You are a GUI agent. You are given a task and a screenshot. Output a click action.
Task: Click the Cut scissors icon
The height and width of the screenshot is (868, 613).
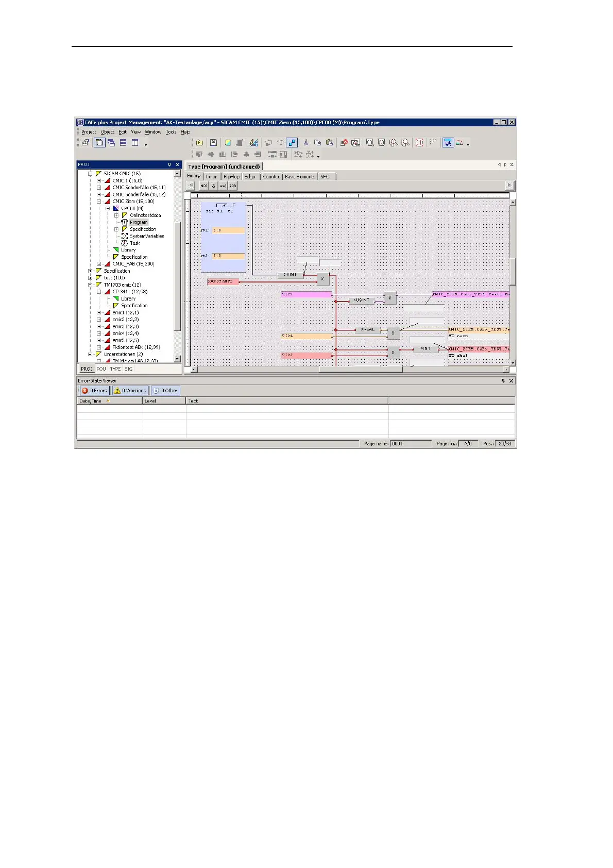305,143
